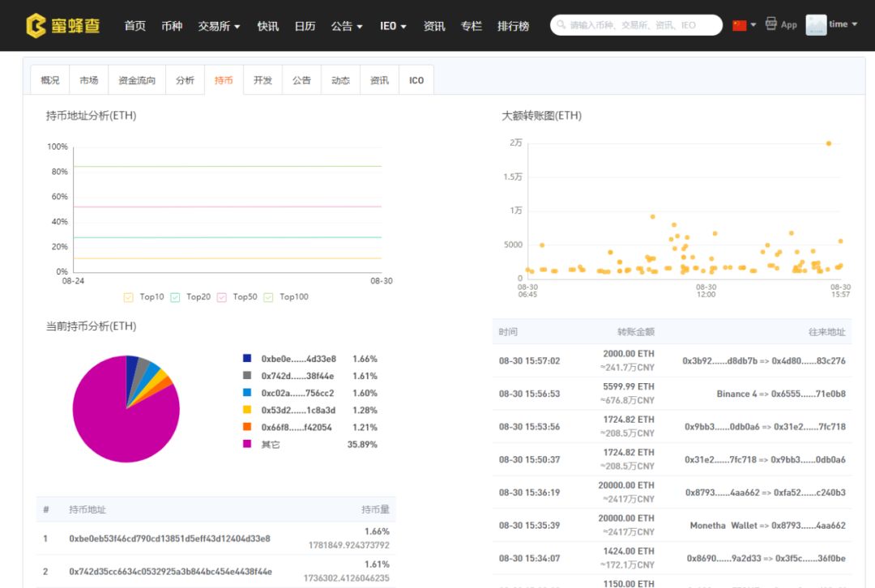Click the 转账金额 column header

(636, 332)
